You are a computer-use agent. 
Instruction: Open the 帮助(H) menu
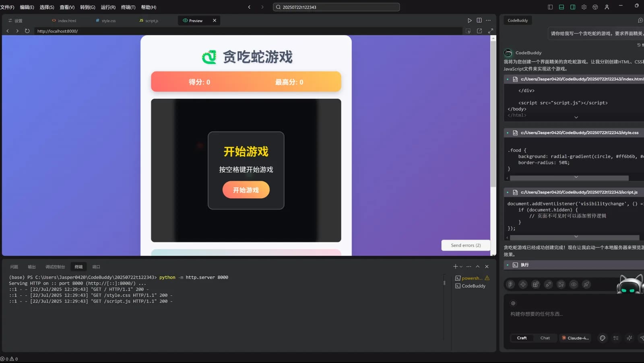[149, 7]
